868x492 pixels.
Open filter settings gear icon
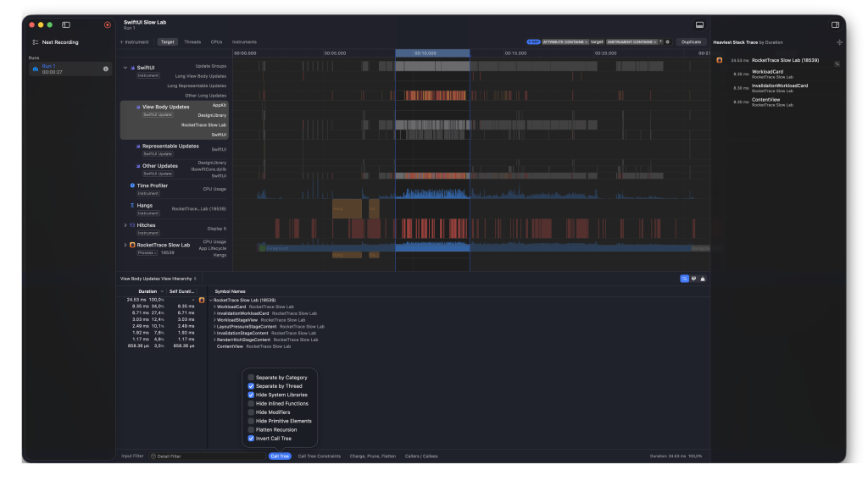pyautogui.click(x=668, y=42)
